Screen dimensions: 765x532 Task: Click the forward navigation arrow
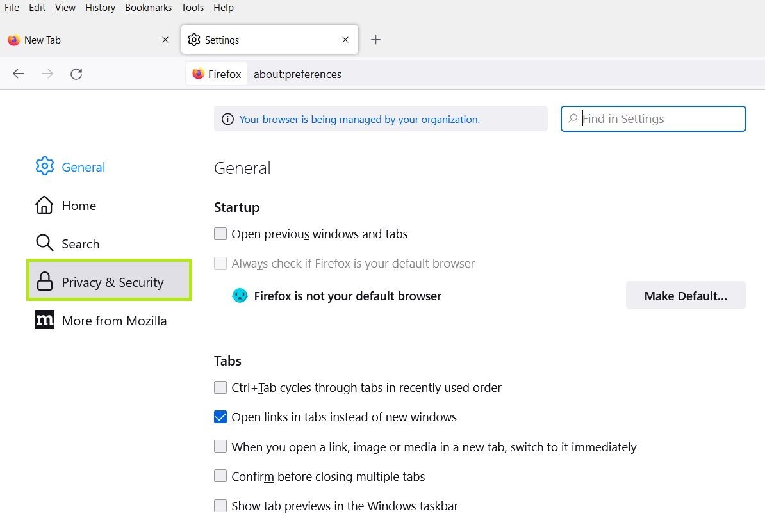(47, 74)
